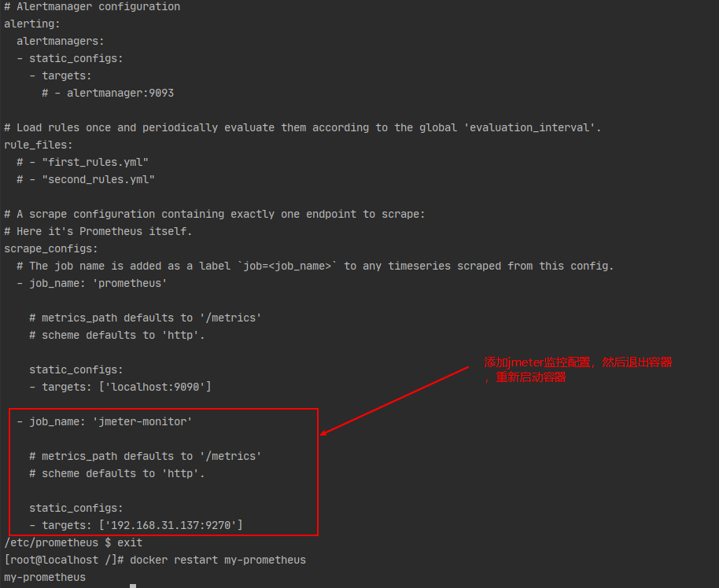Select the '"first_rules.yml"' comment line
This screenshot has height=588, width=719.
click(83, 162)
